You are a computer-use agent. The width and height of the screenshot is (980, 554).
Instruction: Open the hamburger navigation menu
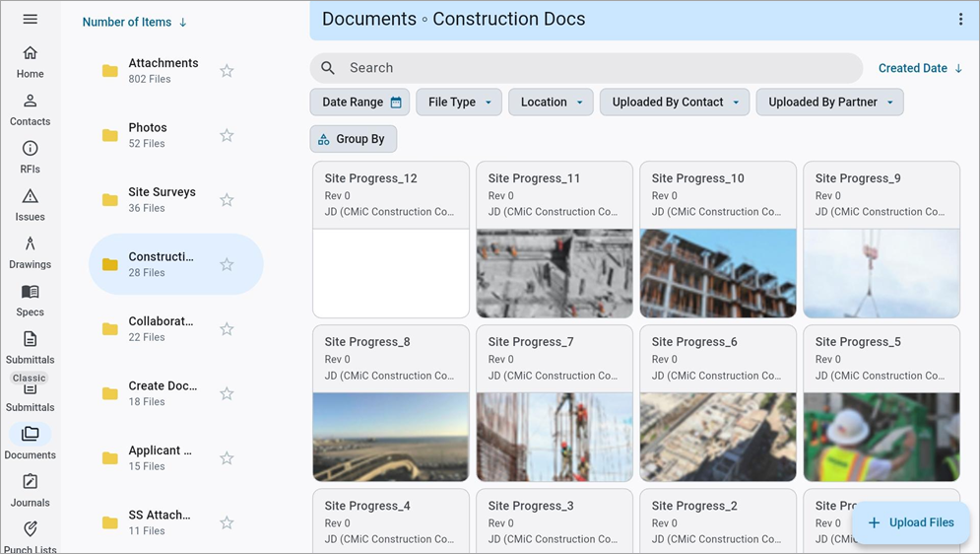[30, 19]
